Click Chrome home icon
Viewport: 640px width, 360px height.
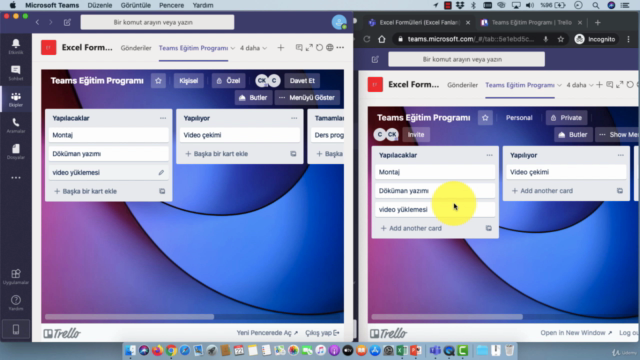(x=382, y=39)
